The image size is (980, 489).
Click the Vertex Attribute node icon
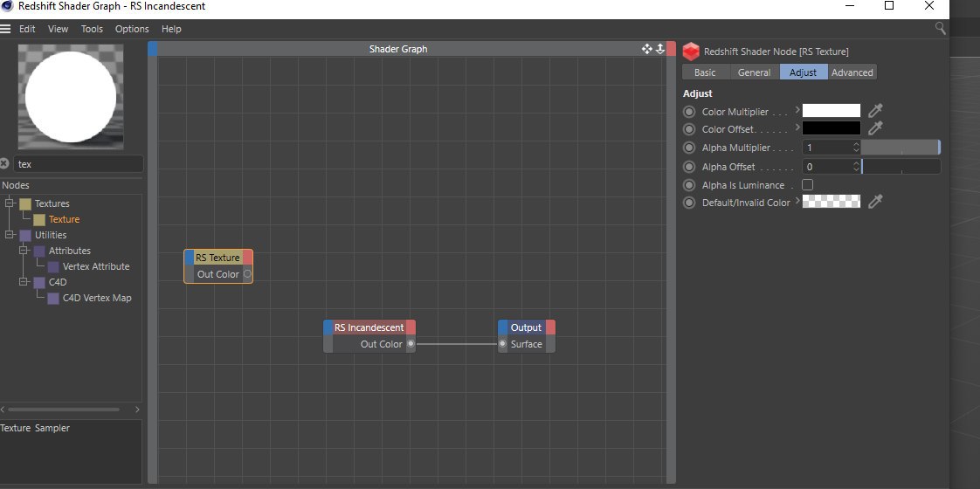[53, 266]
